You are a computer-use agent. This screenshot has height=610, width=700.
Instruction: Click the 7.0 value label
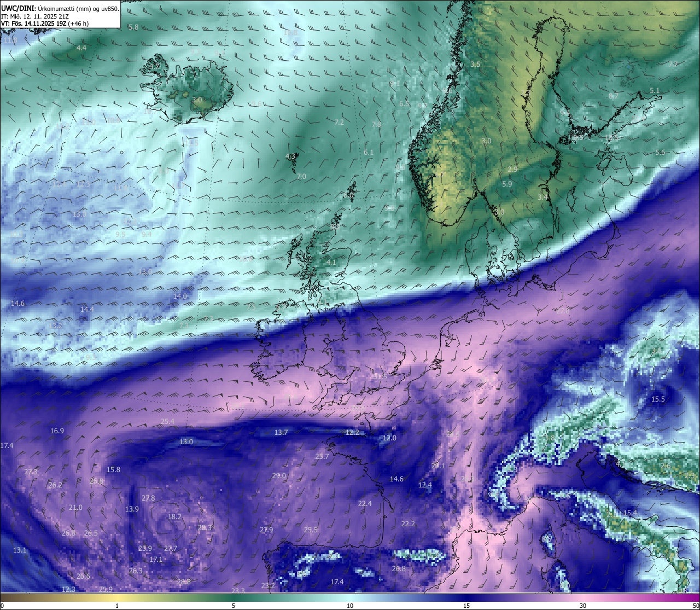coord(301,177)
